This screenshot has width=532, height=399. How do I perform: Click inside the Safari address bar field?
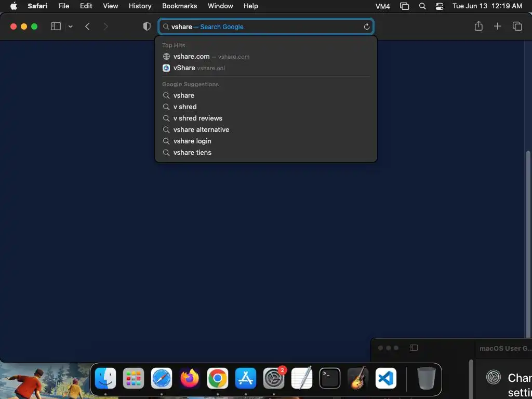click(265, 26)
